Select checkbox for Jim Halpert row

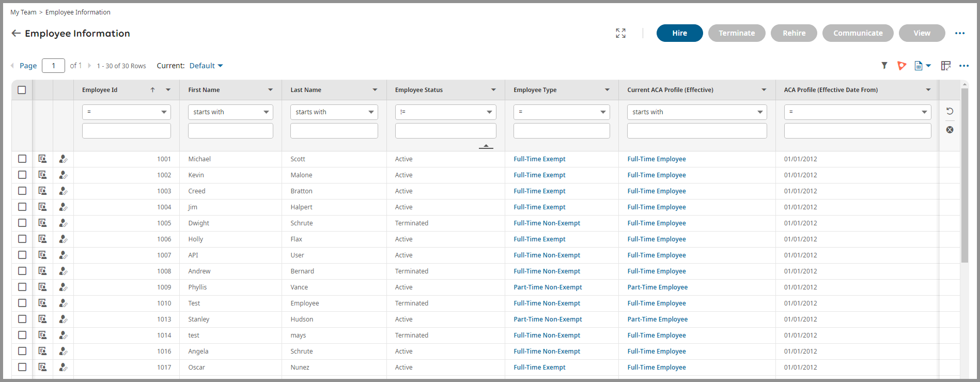tap(22, 207)
